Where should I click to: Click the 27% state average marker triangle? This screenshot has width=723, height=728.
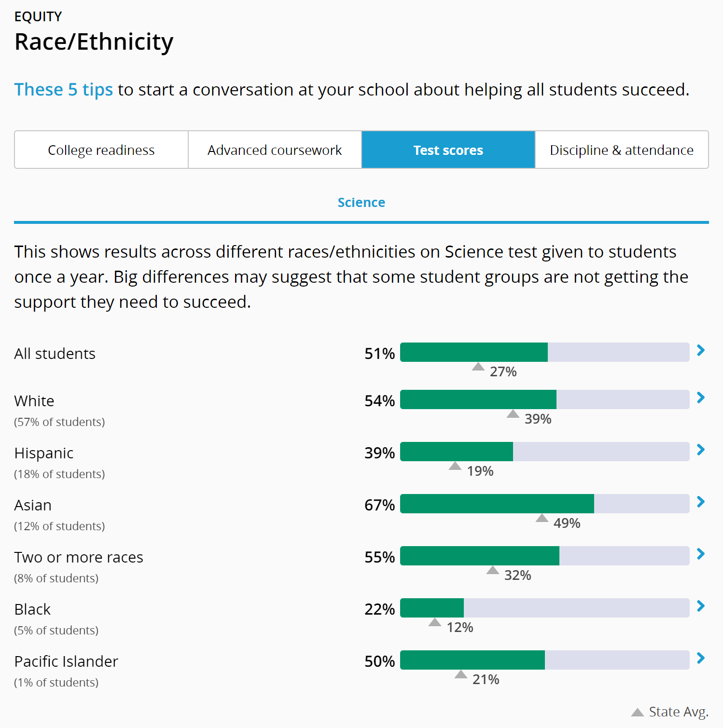(x=478, y=367)
